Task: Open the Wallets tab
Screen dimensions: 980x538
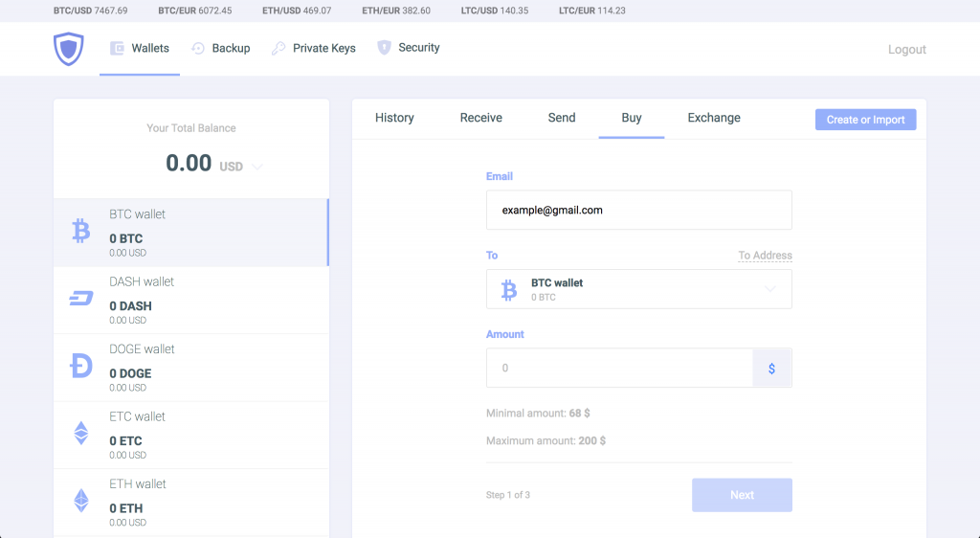Action: [x=140, y=48]
